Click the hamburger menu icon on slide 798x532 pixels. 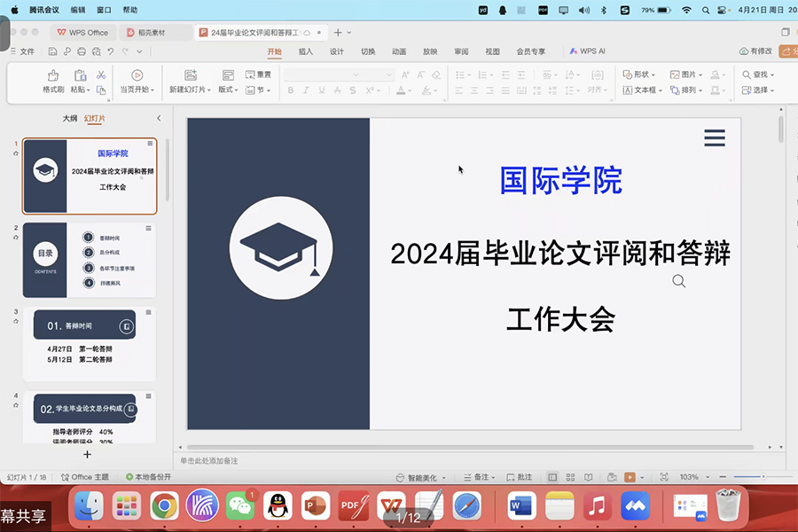click(x=714, y=137)
